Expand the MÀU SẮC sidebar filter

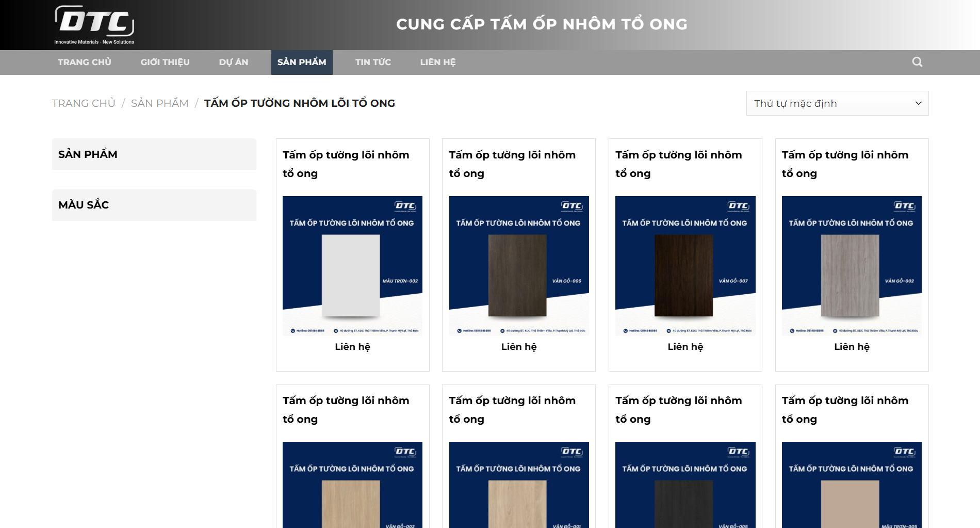(154, 205)
